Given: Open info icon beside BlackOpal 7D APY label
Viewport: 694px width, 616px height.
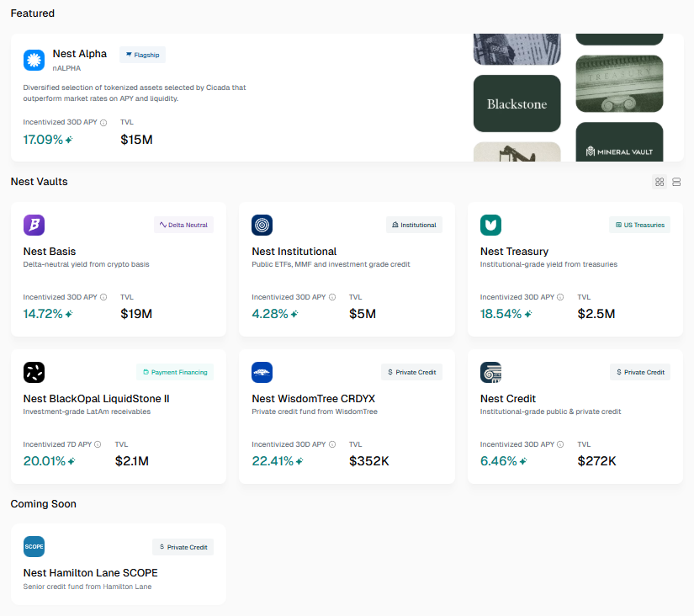Looking at the screenshot, I should tap(98, 444).
